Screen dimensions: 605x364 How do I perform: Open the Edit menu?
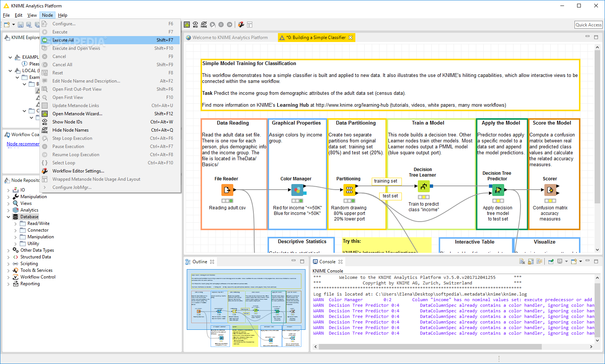pos(19,15)
